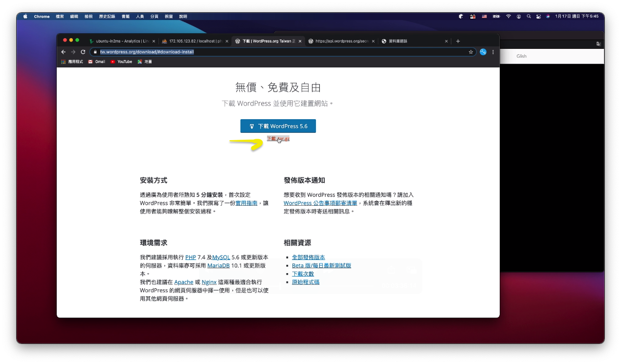Click the 安裝方式 heading
Screen dimensions: 621x364
coord(154,180)
